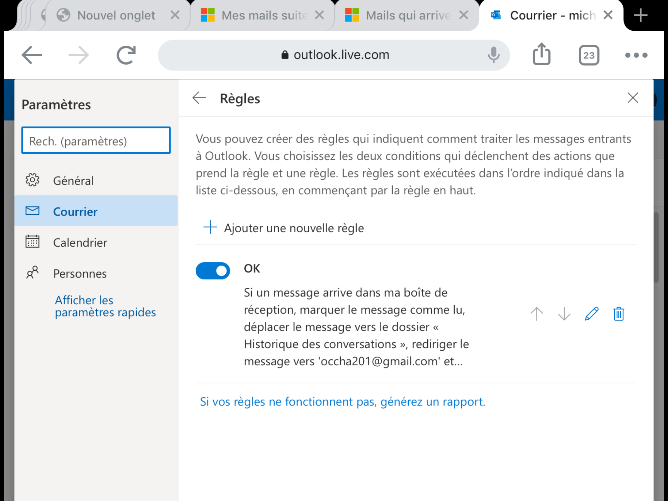Go back from the Règles panel
This screenshot has height=501, width=668.
pyautogui.click(x=199, y=98)
